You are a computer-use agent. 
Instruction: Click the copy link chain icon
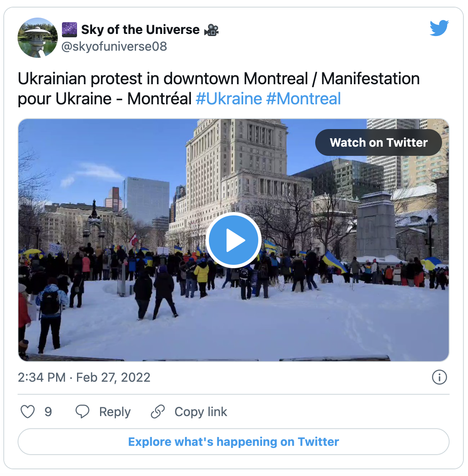click(x=158, y=411)
